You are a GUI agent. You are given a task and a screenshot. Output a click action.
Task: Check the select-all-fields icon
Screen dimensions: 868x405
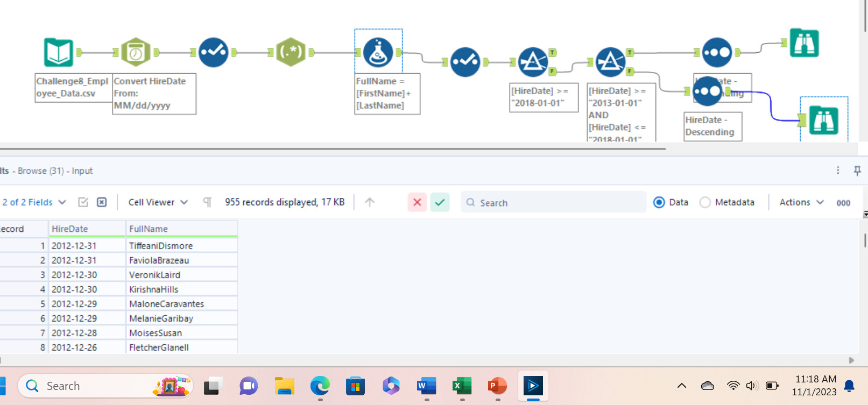click(83, 202)
